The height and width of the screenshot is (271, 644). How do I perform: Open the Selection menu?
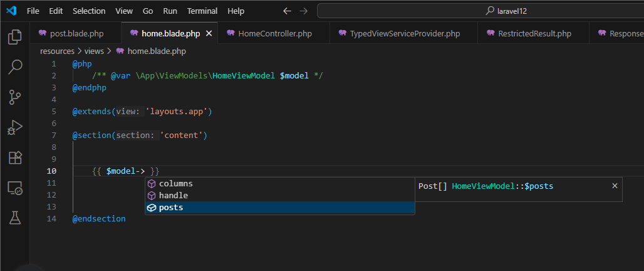(89, 11)
